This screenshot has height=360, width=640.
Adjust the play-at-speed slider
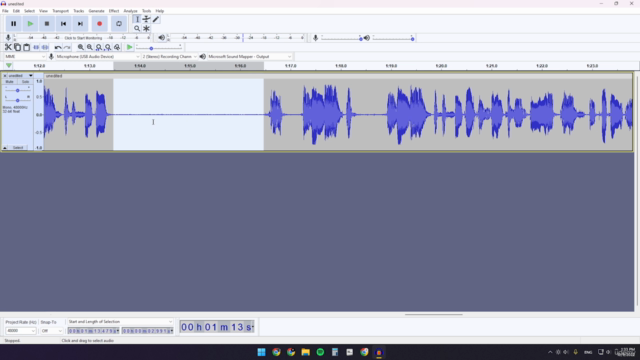coord(151,48)
